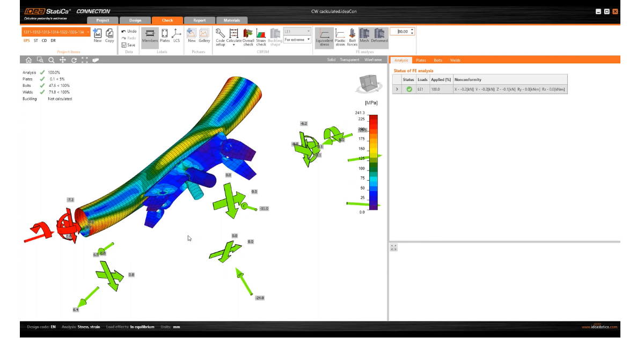Screen dimensions: 644x338
Task: Switch view to Wireframe
Action: coord(373,60)
